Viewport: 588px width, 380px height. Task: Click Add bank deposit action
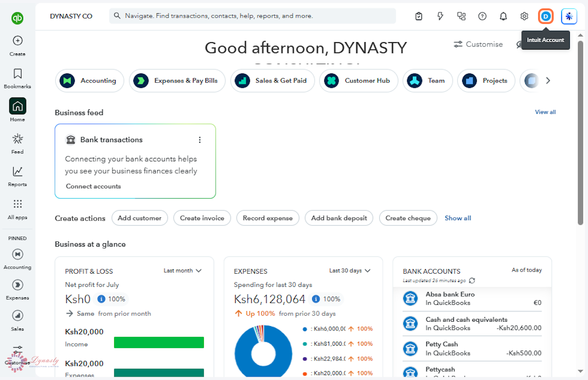[x=339, y=218]
